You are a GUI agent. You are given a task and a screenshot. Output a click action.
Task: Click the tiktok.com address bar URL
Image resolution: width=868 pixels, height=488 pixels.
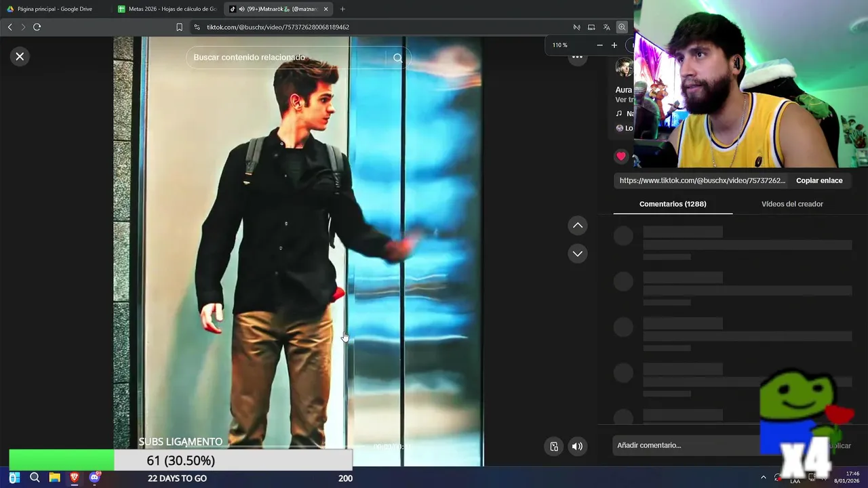click(278, 27)
